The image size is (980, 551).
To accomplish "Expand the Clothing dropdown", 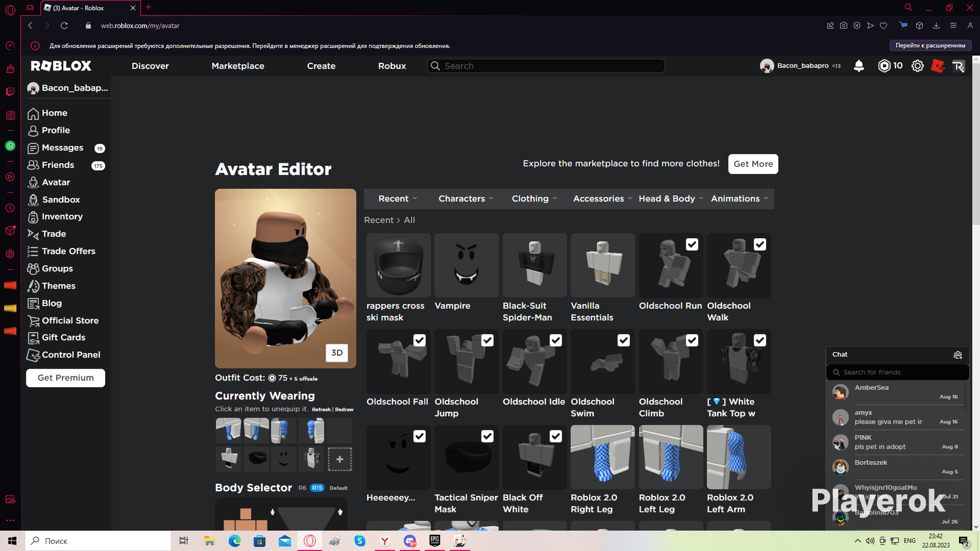I will 534,199.
